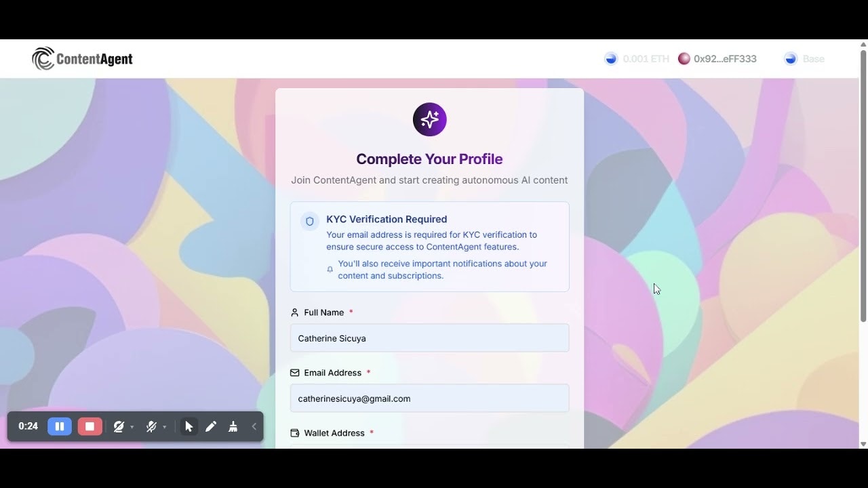Click the page vertical scrollbar thumb
Screen dimensions: 868x488
point(863,185)
